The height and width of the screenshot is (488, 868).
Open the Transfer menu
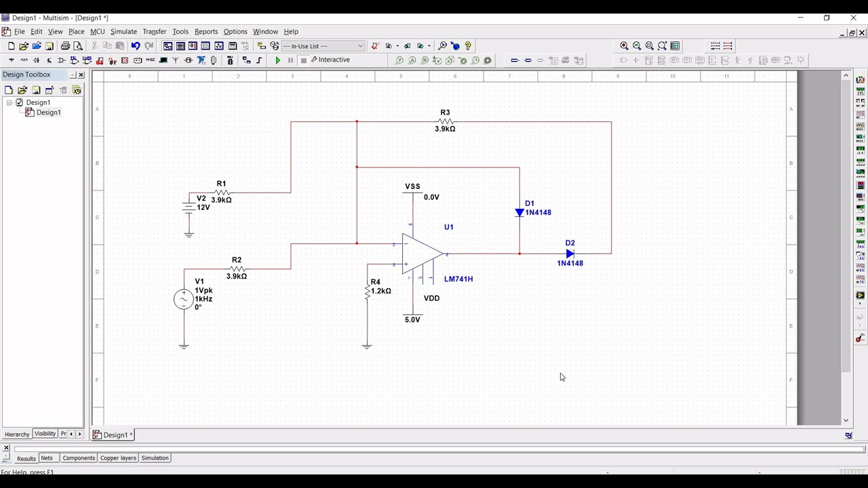click(x=155, y=32)
